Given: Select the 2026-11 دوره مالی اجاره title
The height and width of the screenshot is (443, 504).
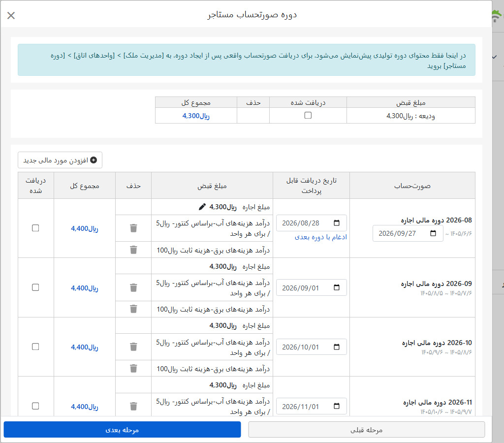Looking at the screenshot, I should pyautogui.click(x=438, y=402).
